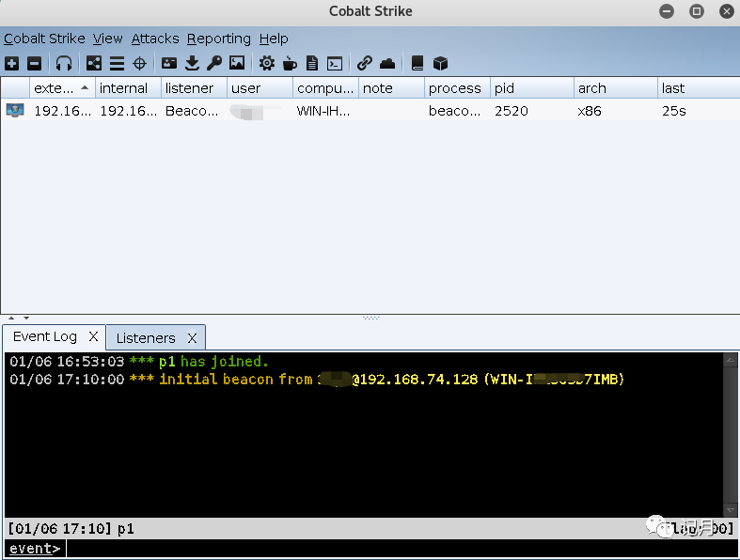Collapse top pane with up arrow splitter

point(11,318)
